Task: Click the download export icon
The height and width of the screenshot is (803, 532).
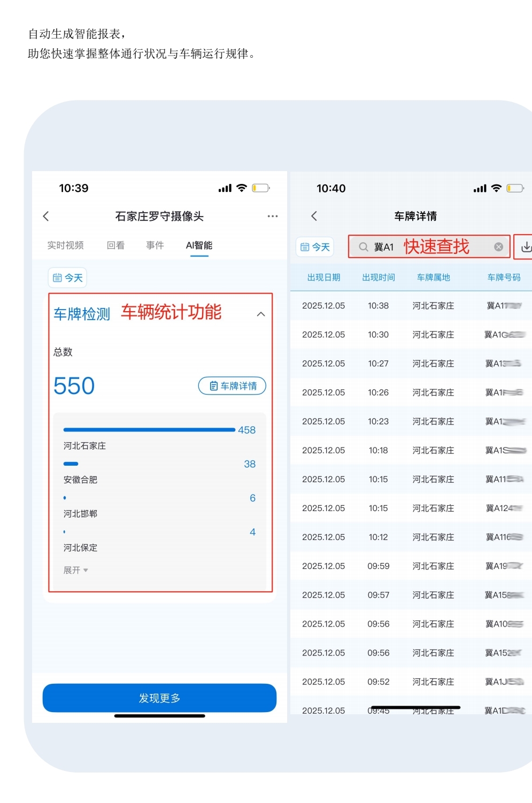Action: click(x=526, y=246)
